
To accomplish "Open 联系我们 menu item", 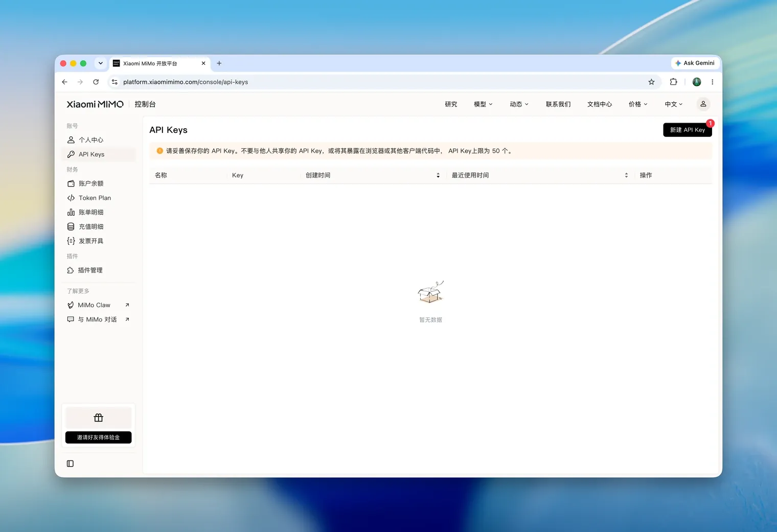I will (558, 104).
